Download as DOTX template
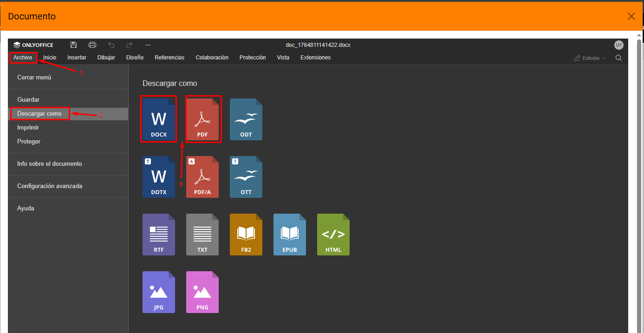The width and height of the screenshot is (644, 333). click(159, 177)
